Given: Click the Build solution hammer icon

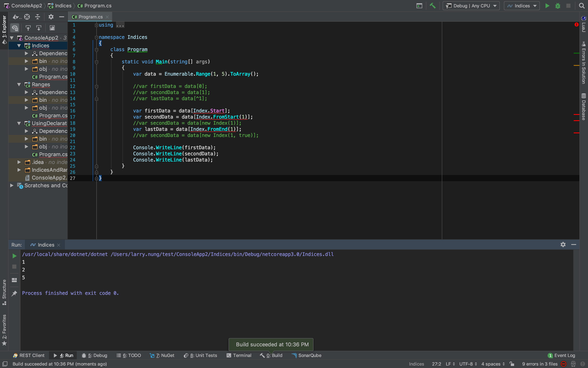Looking at the screenshot, I should click(x=432, y=6).
